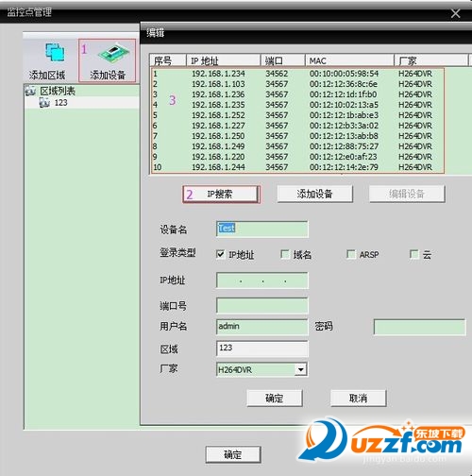
Task: Toggle the IP地址 login type checkbox
Action: pos(221,254)
